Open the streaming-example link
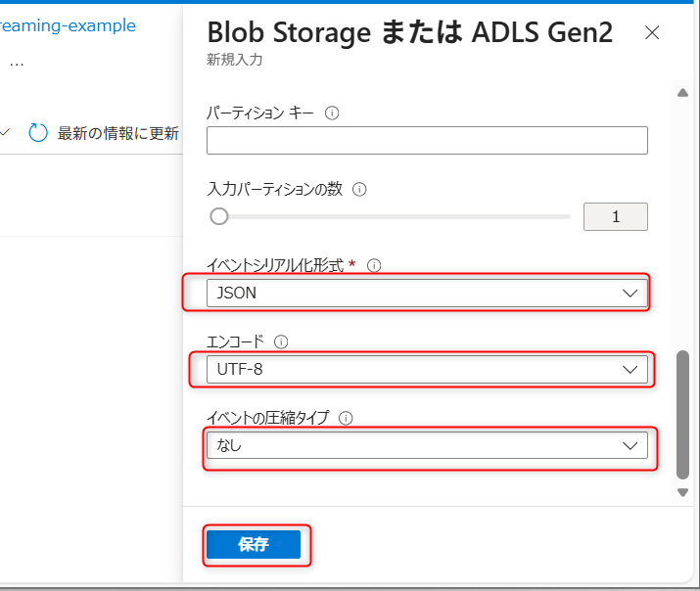 (68, 25)
